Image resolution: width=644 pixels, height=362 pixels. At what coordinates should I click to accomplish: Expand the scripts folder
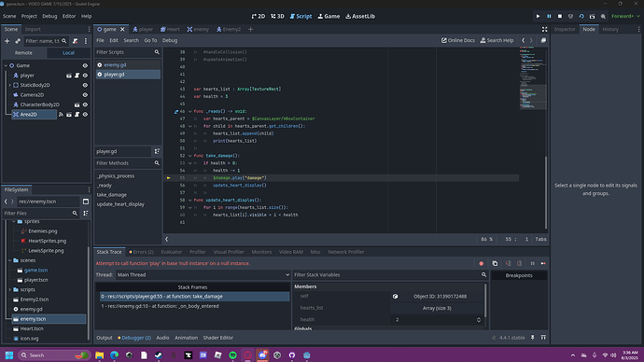(10, 290)
